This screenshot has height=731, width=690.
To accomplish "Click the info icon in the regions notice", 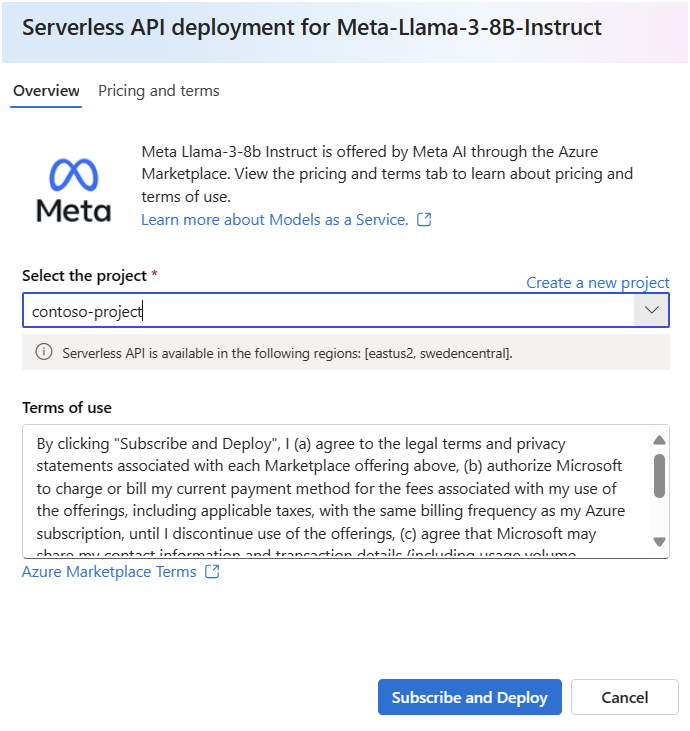I will [44, 352].
